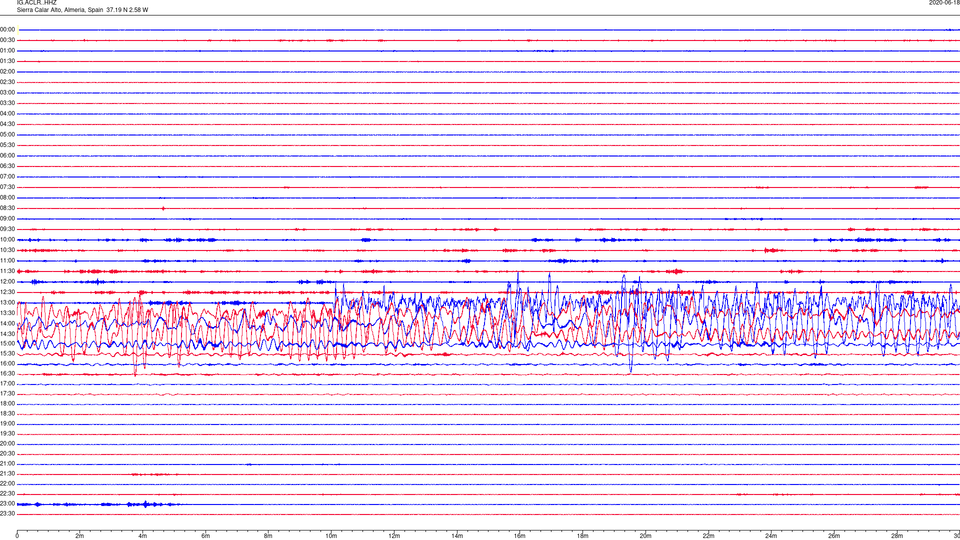Select the 01:00 row time label

pyautogui.click(x=7, y=50)
